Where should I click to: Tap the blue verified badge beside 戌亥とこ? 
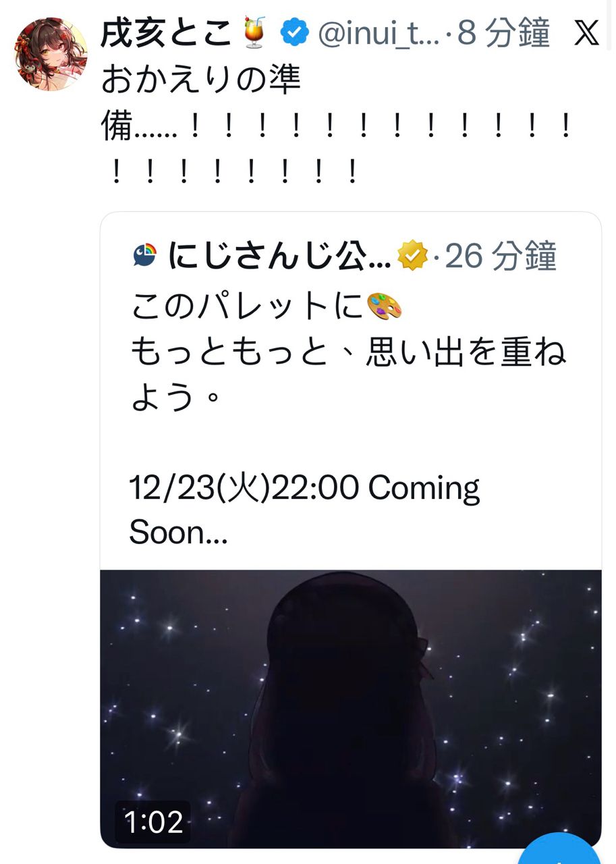pyautogui.click(x=294, y=32)
